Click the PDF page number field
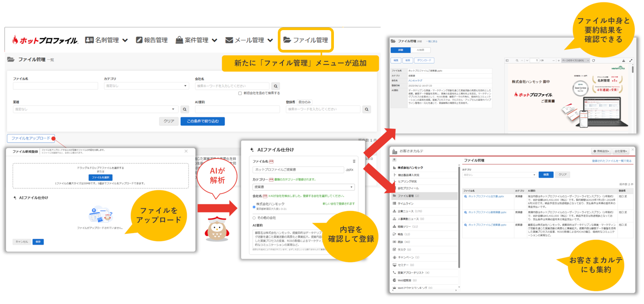The image size is (644, 304). (x=534, y=61)
